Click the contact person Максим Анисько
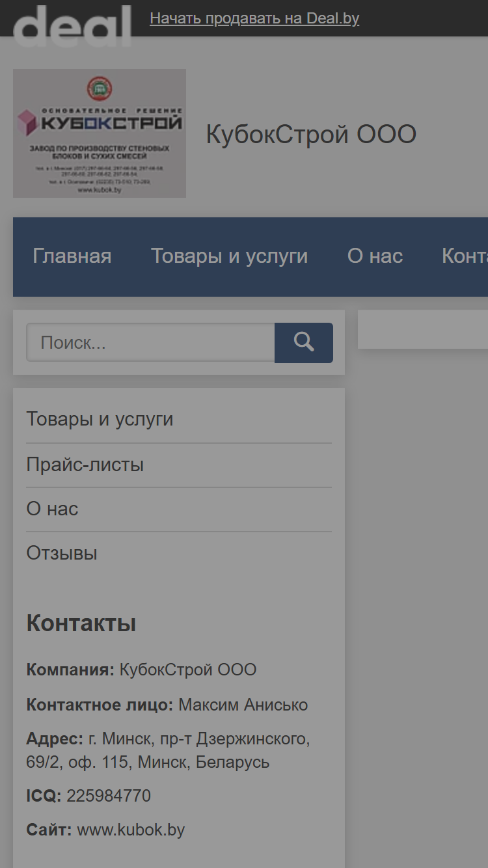The width and height of the screenshot is (488, 868). pos(243,705)
